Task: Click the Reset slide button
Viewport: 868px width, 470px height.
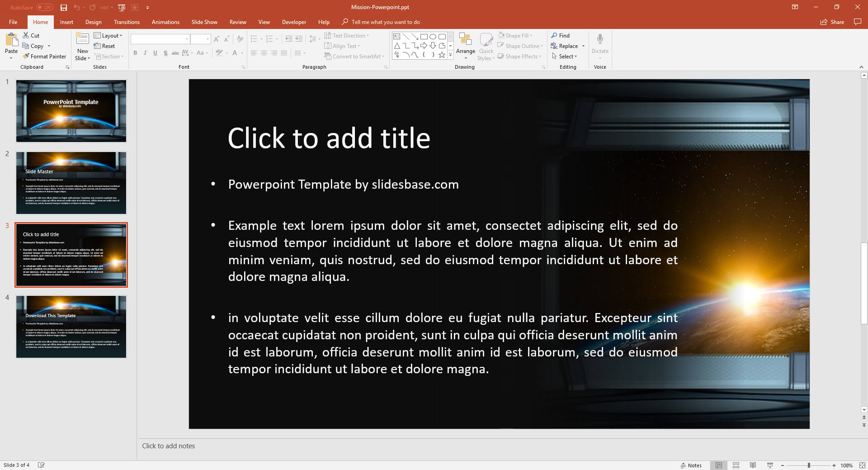Action: coord(104,46)
